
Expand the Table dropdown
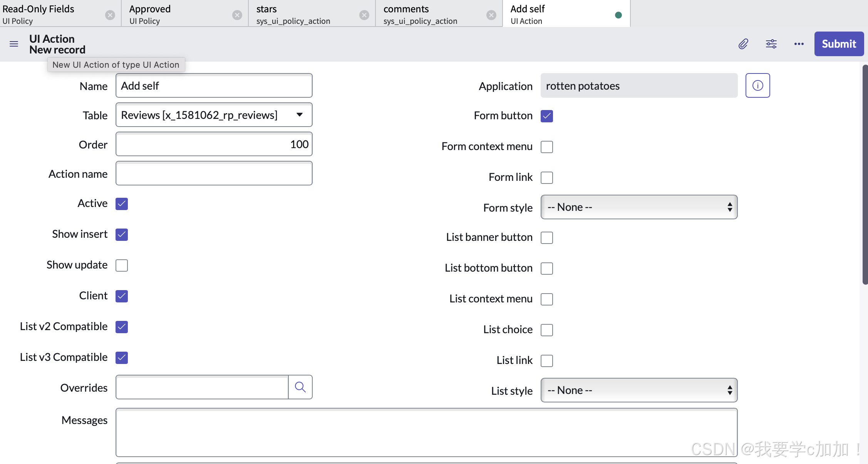[x=299, y=115]
